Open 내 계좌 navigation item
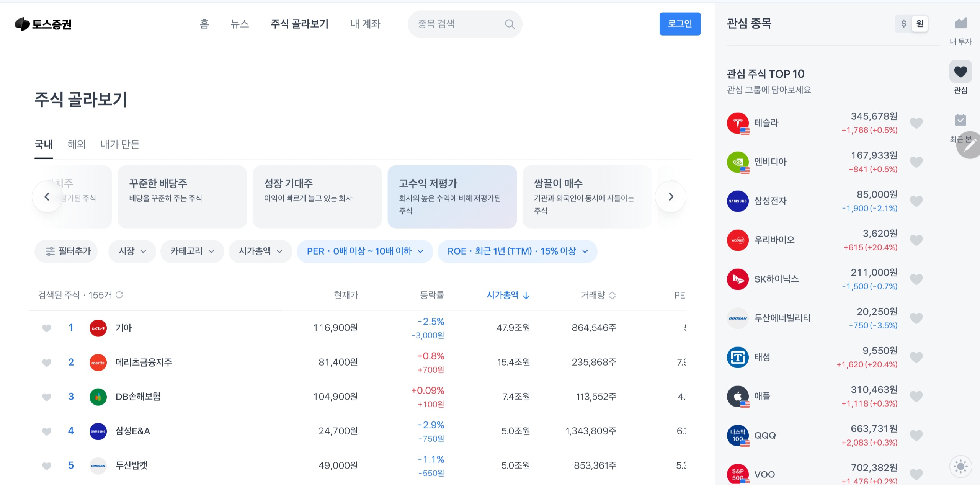The width and height of the screenshot is (980, 485). click(365, 24)
